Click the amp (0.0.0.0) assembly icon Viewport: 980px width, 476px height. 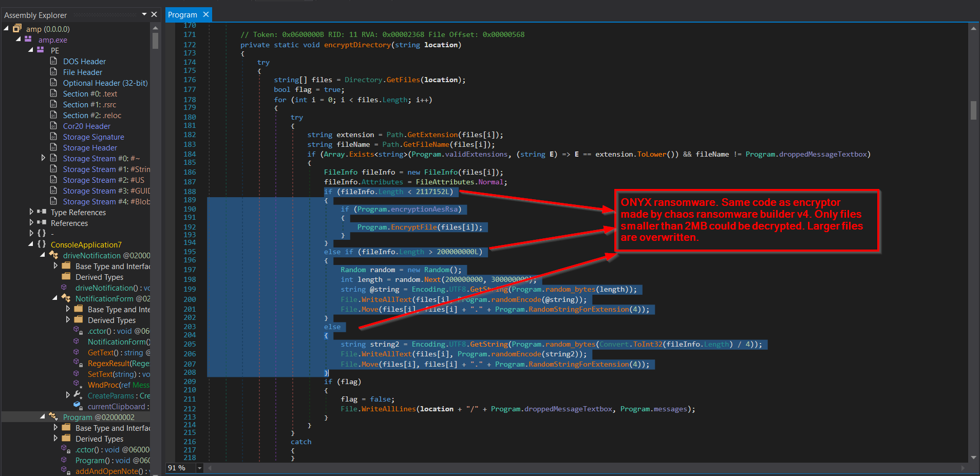click(x=17, y=28)
